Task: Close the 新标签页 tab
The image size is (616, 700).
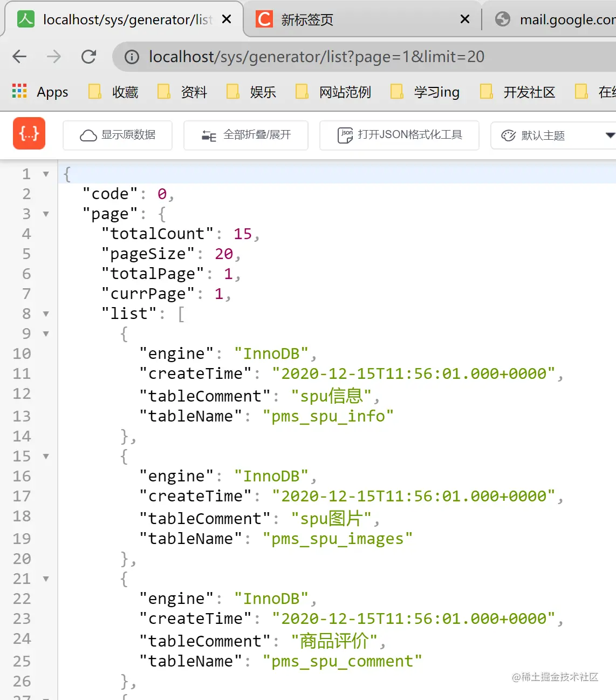Action: [x=465, y=19]
